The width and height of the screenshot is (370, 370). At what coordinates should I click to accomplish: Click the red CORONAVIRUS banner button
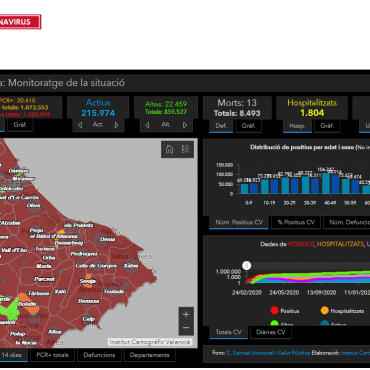[20, 22]
